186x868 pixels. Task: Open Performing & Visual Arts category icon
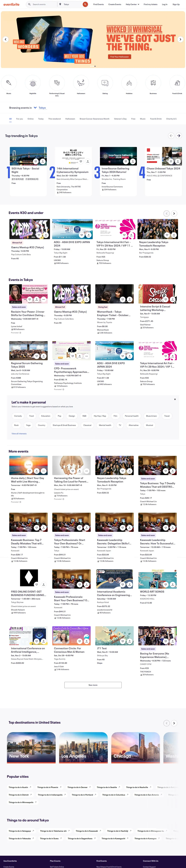[57, 83]
